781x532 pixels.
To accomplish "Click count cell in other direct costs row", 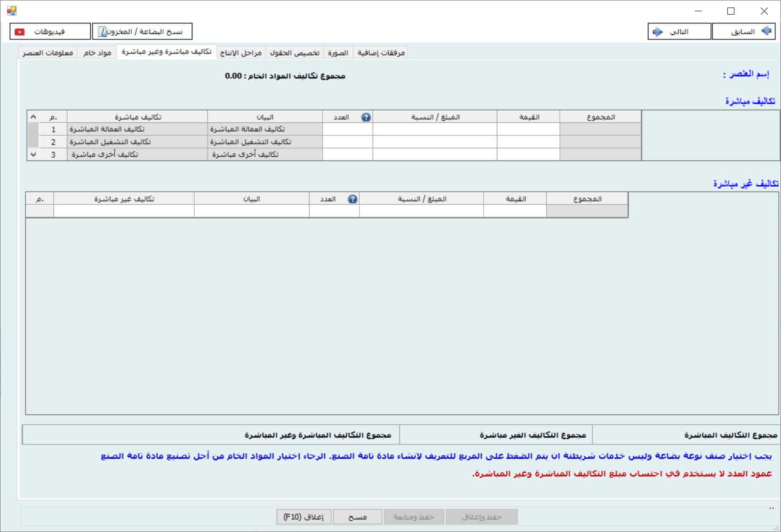I will (x=347, y=155).
